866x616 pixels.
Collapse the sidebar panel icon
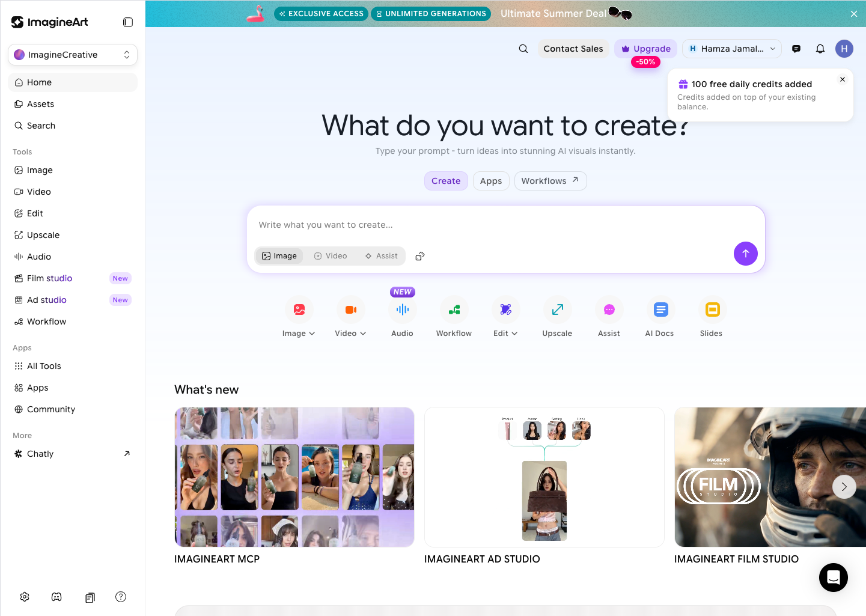point(128,22)
